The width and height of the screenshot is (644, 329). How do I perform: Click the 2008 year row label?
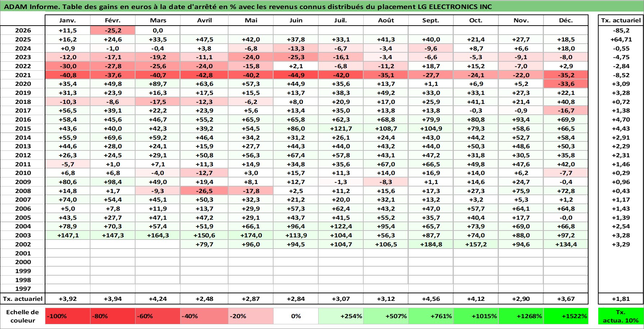pos(23,191)
